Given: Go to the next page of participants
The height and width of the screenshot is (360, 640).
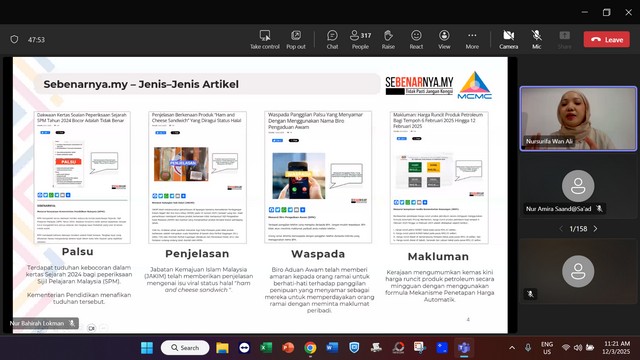Looking at the screenshot, I should coord(596,229).
